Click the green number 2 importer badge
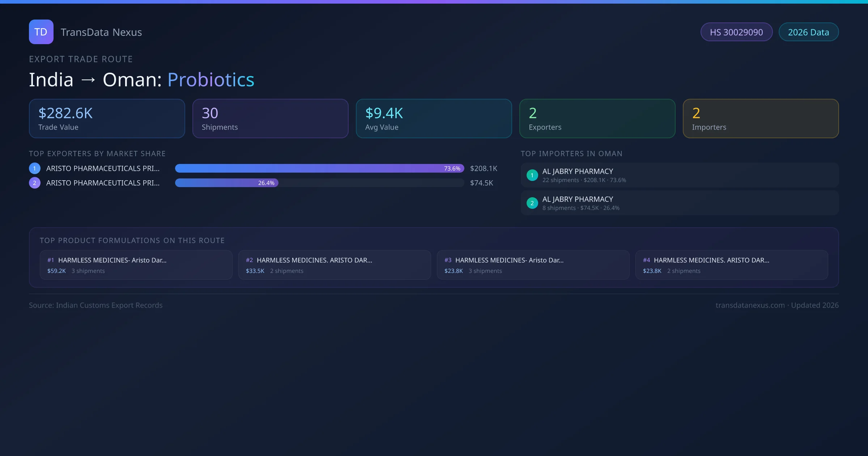Image resolution: width=868 pixels, height=456 pixels. point(532,203)
